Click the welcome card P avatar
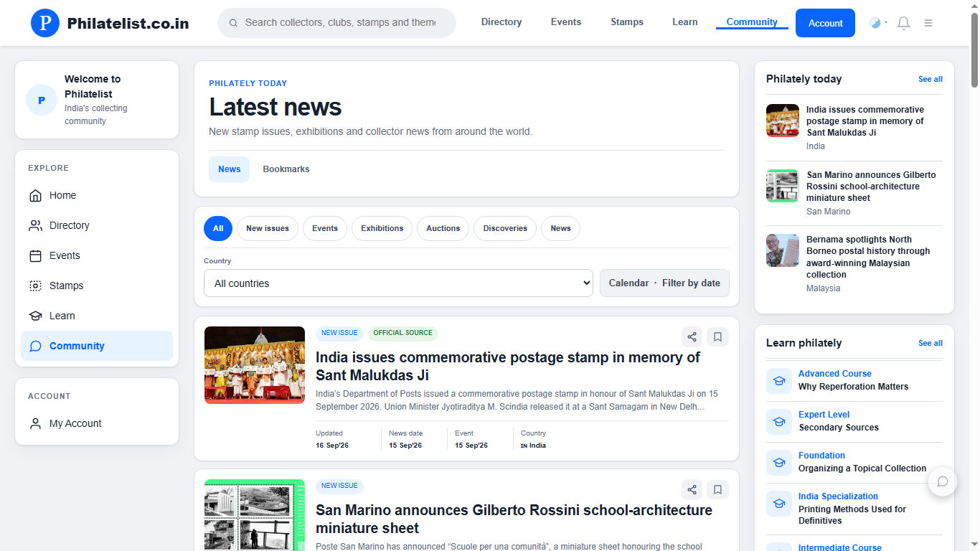Image resolution: width=980 pixels, height=551 pixels. coord(42,100)
